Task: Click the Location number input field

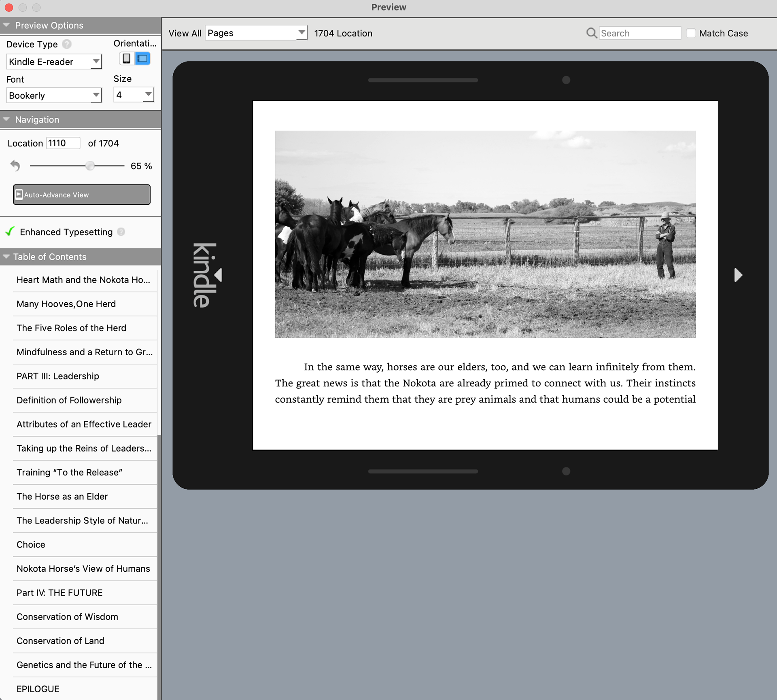Action: tap(63, 143)
